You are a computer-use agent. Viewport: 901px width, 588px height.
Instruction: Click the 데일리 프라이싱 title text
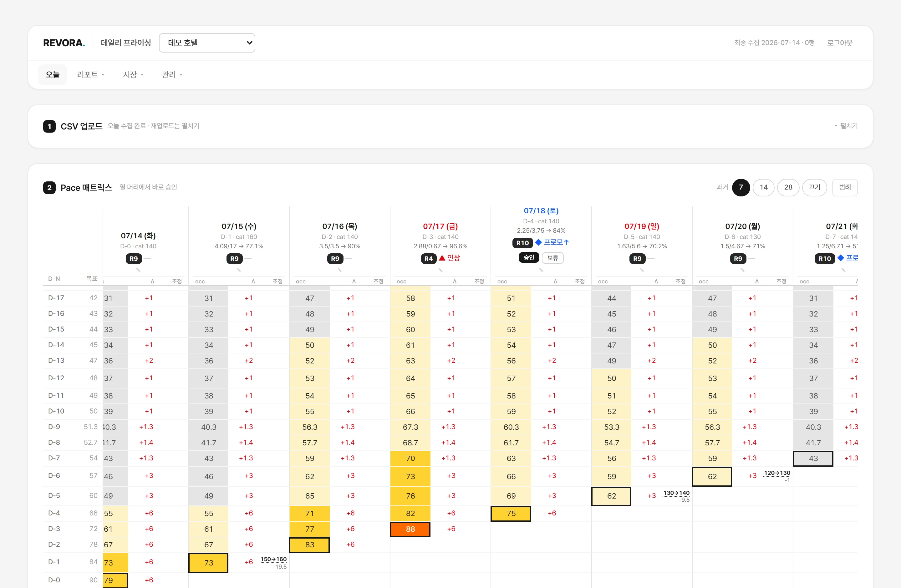126,43
